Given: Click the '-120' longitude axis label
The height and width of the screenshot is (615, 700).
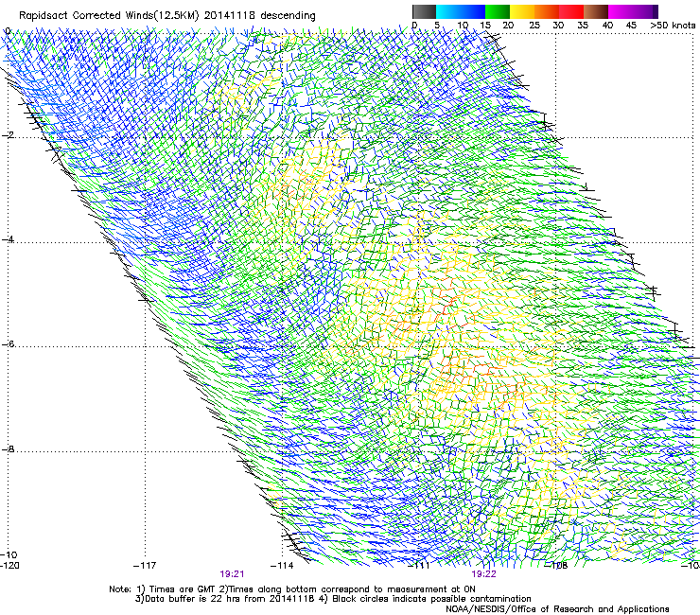Looking at the screenshot, I should 10,566.
